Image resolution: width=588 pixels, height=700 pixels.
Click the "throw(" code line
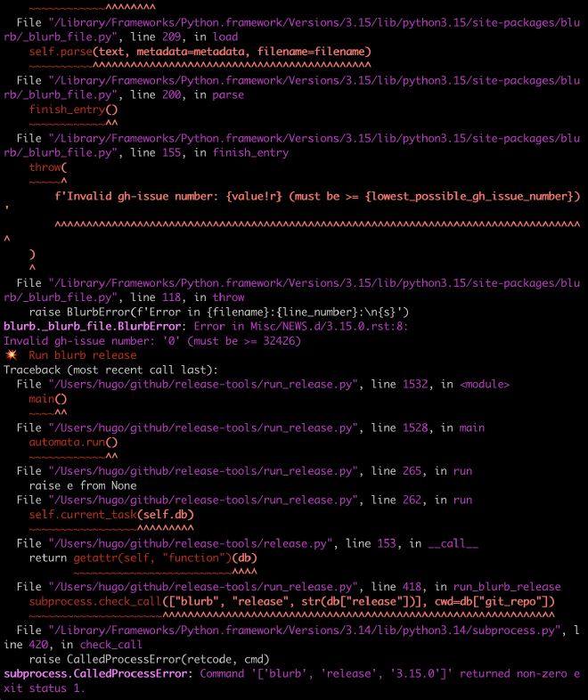48,167
